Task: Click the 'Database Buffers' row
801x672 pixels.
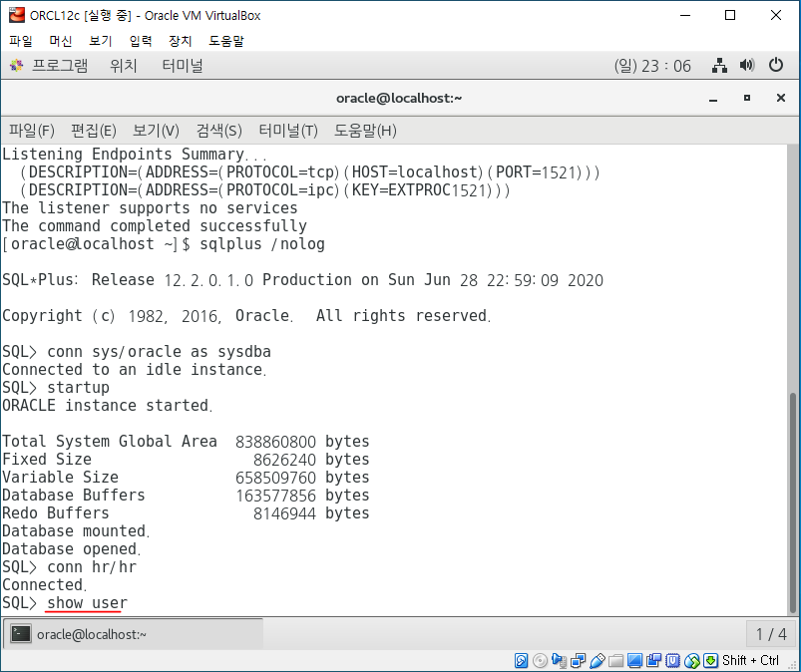Action: click(x=186, y=495)
